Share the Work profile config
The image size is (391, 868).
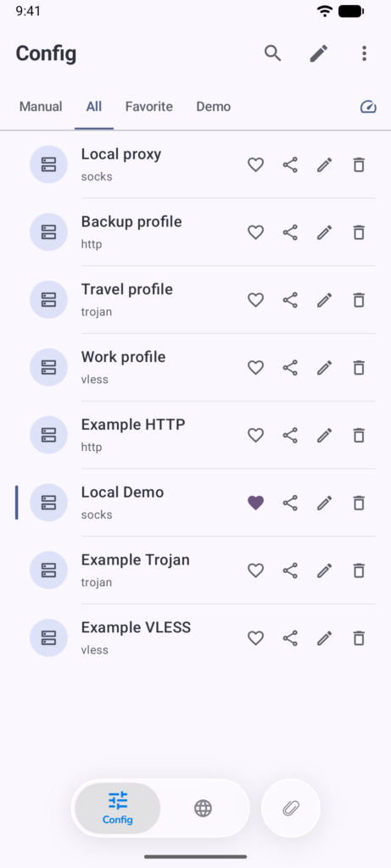coord(290,367)
